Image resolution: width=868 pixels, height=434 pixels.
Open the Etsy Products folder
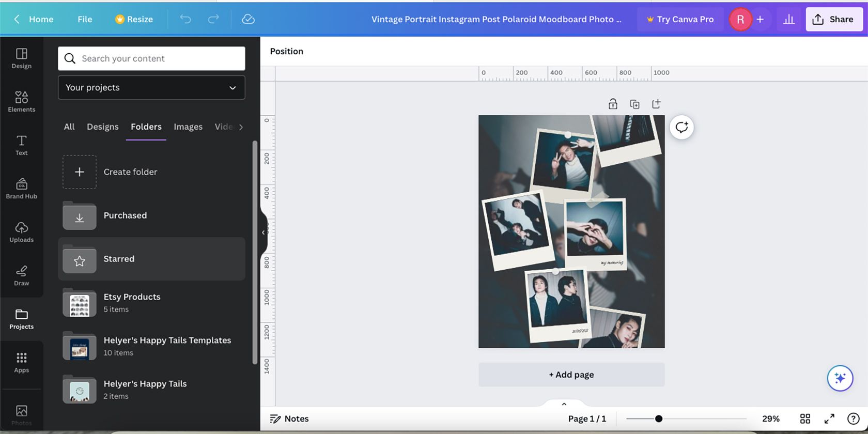click(151, 303)
